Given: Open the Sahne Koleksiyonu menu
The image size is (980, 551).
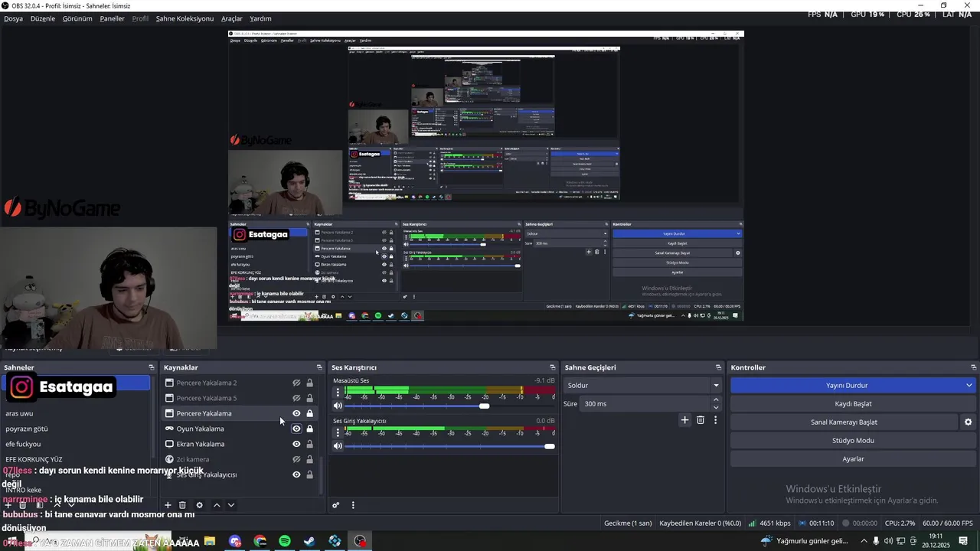Looking at the screenshot, I should tap(185, 18).
